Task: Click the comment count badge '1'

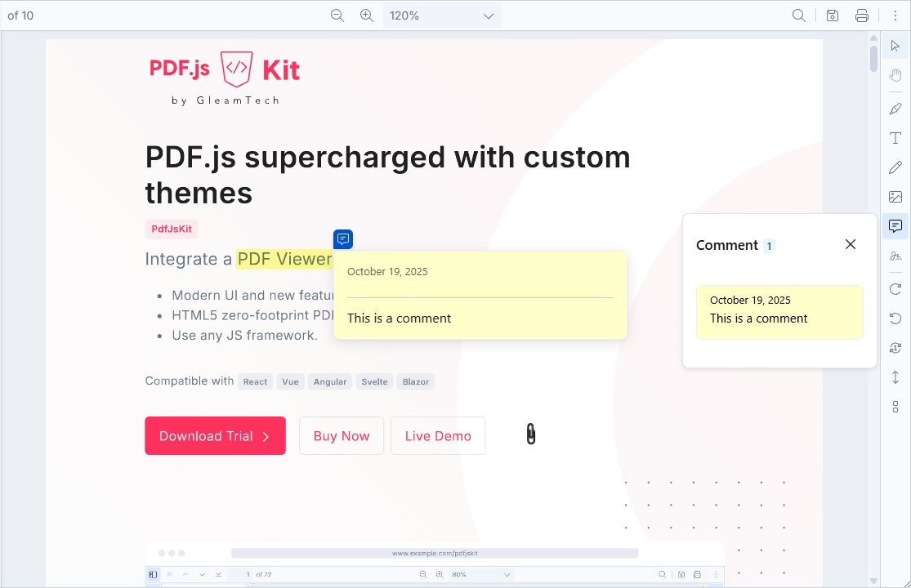Action: point(769,246)
